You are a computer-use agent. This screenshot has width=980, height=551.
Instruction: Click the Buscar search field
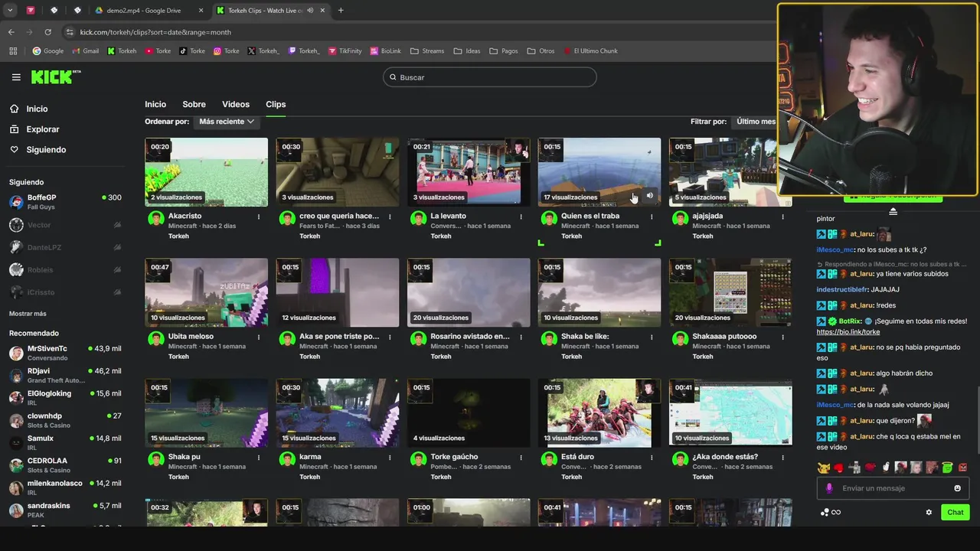(x=490, y=77)
